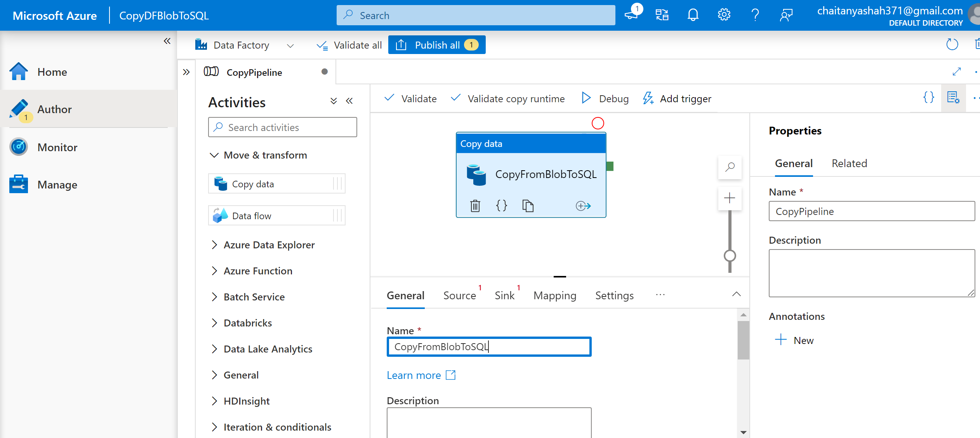Open help question mark
980x438 pixels.
(x=755, y=15)
